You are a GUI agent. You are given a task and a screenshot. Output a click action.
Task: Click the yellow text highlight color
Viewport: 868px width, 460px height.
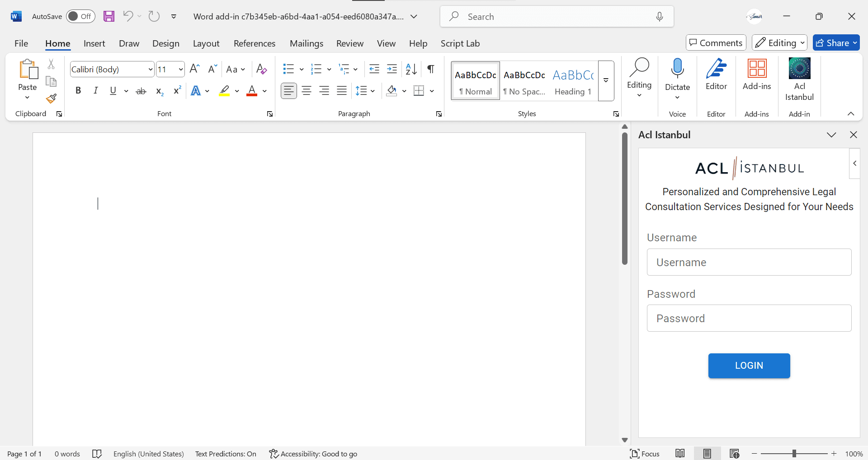(x=224, y=91)
